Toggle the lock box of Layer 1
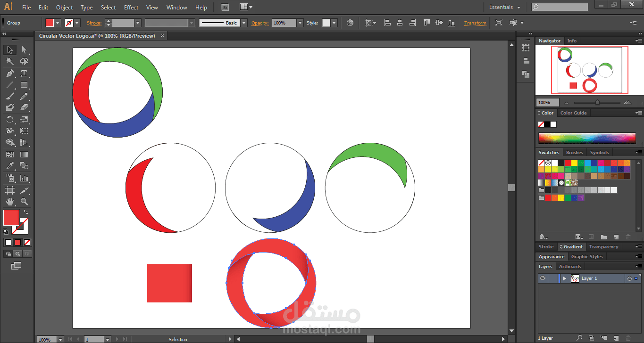Screen dimensions: 644x343 click(552, 278)
